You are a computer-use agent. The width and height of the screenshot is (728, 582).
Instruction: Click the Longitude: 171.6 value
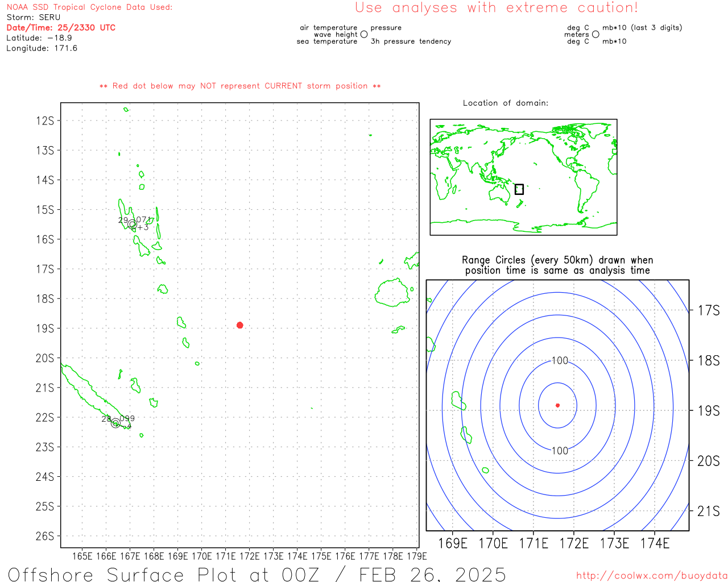(x=42, y=48)
